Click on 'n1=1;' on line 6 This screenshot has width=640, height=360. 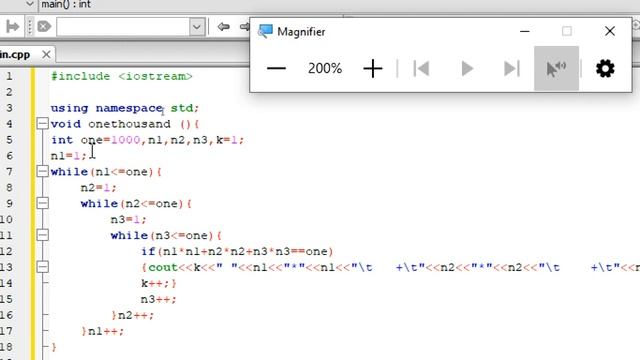pos(69,156)
